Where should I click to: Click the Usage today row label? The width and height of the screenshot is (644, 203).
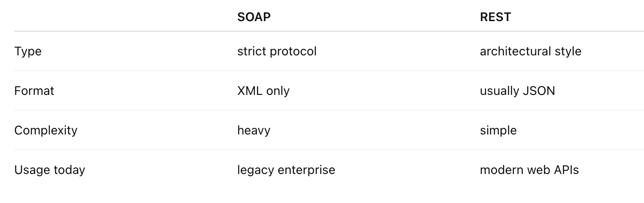click(50, 170)
